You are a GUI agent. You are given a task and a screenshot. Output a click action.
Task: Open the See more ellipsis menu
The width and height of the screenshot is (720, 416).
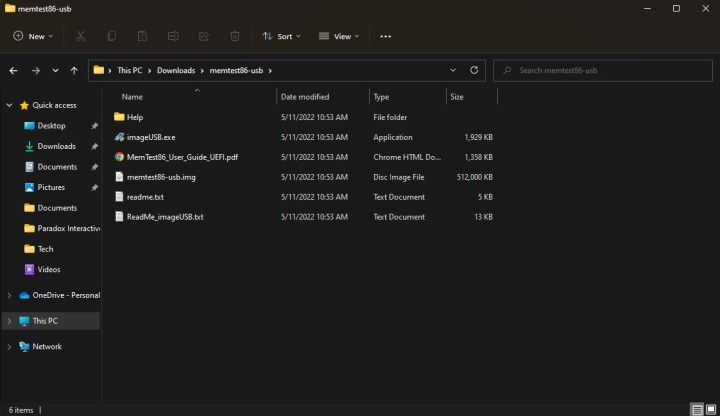click(x=386, y=36)
